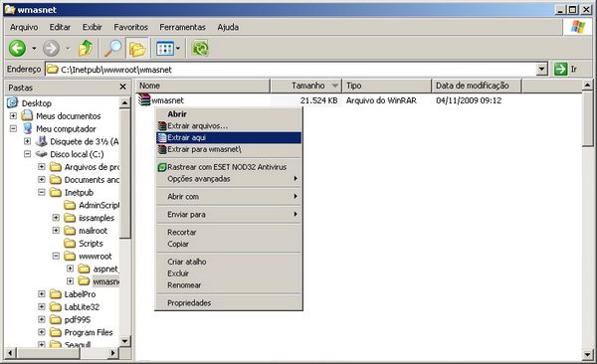The image size is (597, 364).
Task: Click the Forward arrow toolbar button
Action: (x=51, y=49)
